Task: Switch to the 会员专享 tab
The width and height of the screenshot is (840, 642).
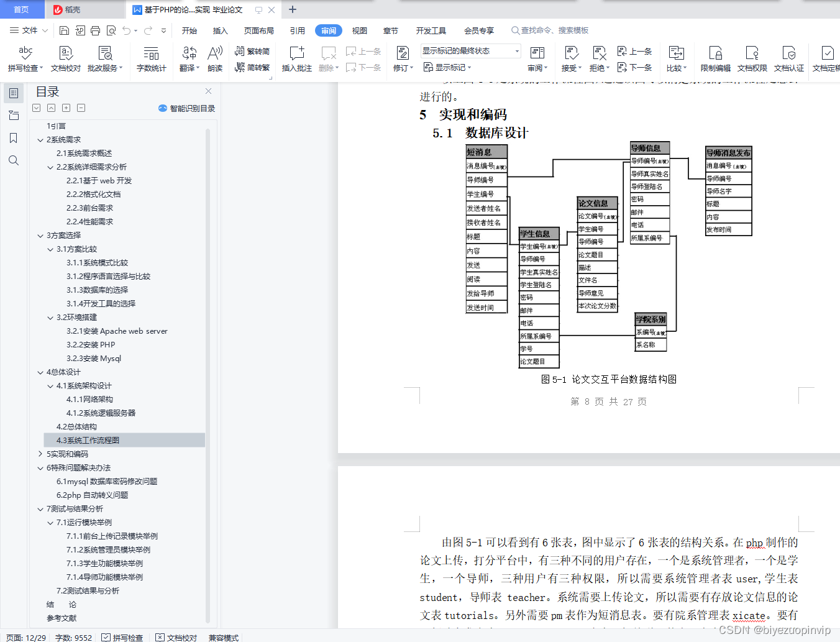Action: click(x=479, y=30)
